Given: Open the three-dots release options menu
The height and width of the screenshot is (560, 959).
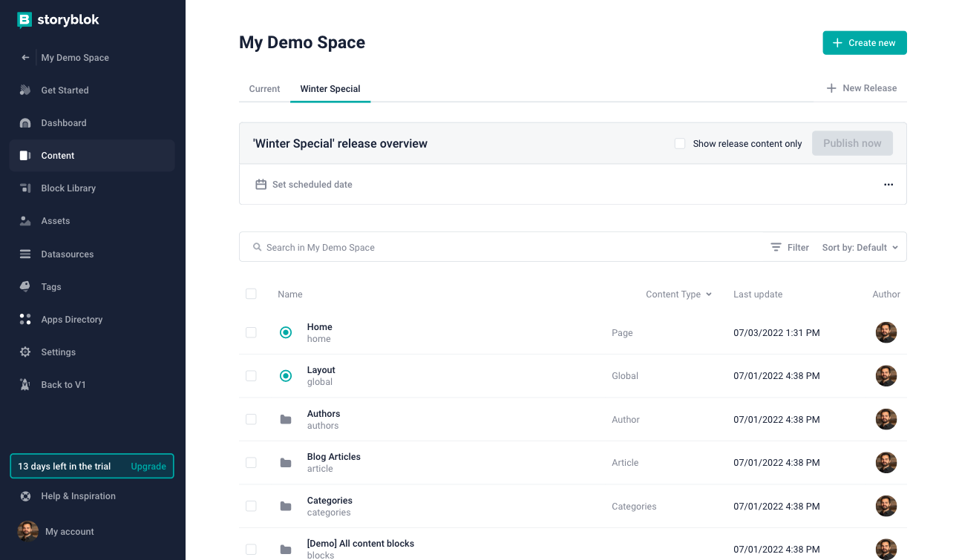Looking at the screenshot, I should tap(888, 184).
